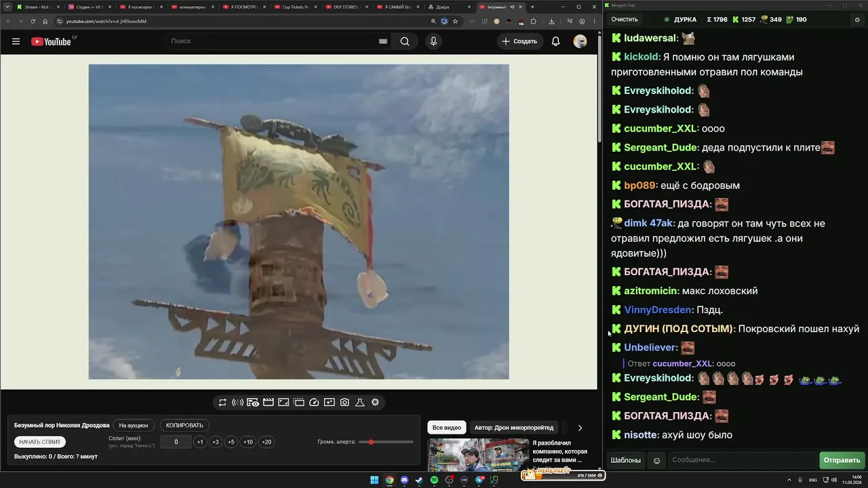The height and width of the screenshot is (488, 868).
Task: Open the emoji picker in chat
Action: pyautogui.click(x=656, y=461)
